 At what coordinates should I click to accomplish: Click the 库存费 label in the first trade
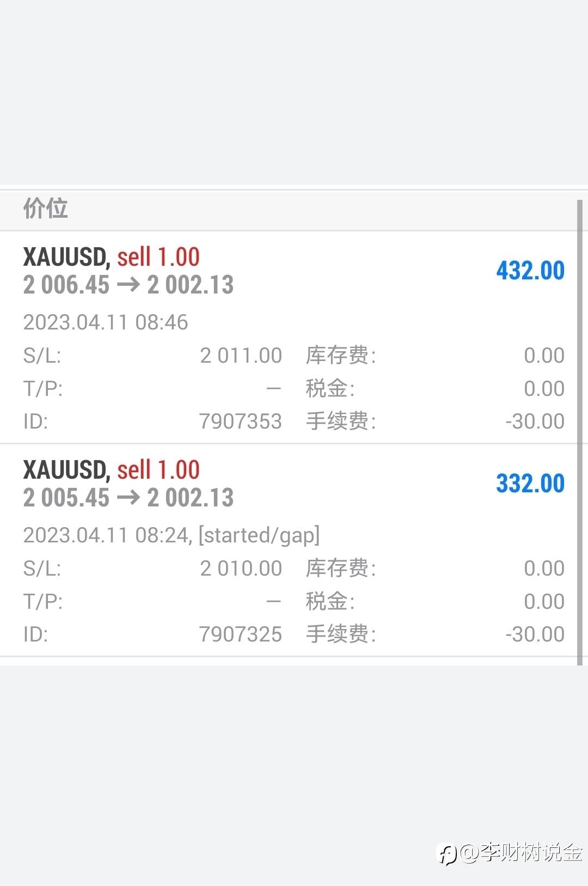tap(341, 356)
